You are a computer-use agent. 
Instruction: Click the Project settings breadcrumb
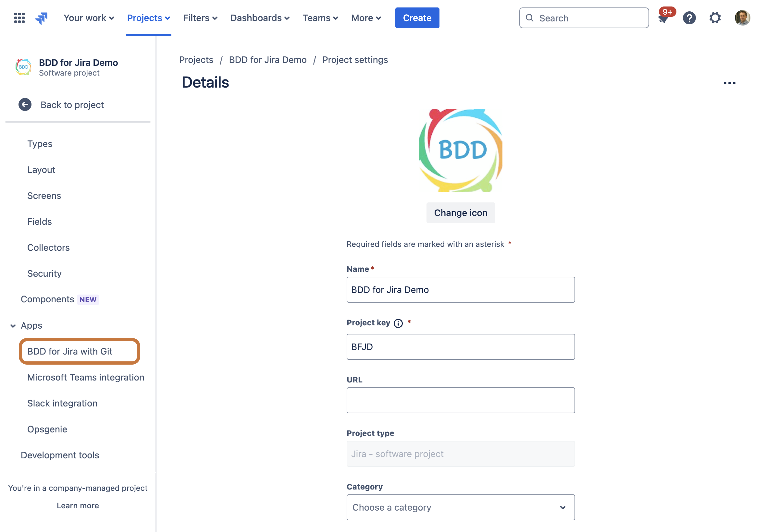[355, 60]
